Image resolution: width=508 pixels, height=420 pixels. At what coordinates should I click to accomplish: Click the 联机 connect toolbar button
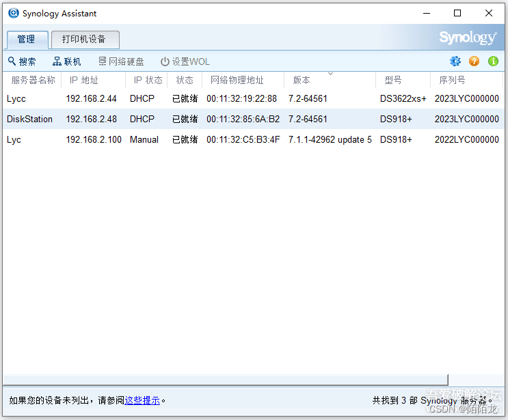[67, 61]
